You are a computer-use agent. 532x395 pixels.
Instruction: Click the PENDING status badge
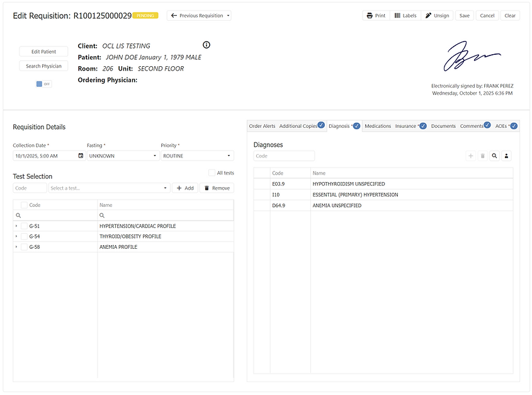click(145, 16)
